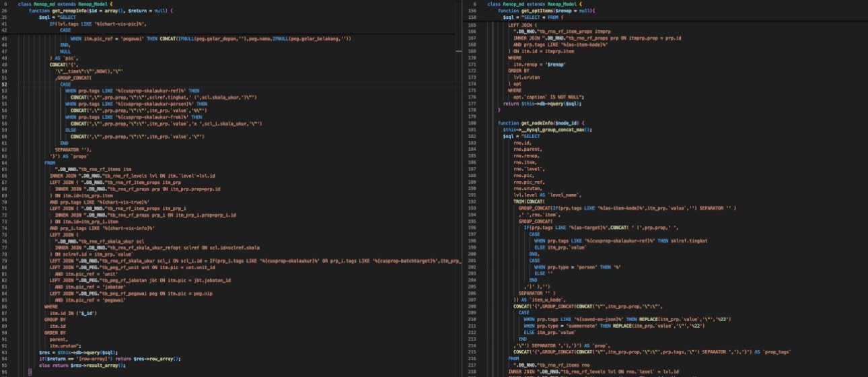Click the "AS `prop_tags`" line 215
This screenshot has width=868, height=377.
click(652, 351)
